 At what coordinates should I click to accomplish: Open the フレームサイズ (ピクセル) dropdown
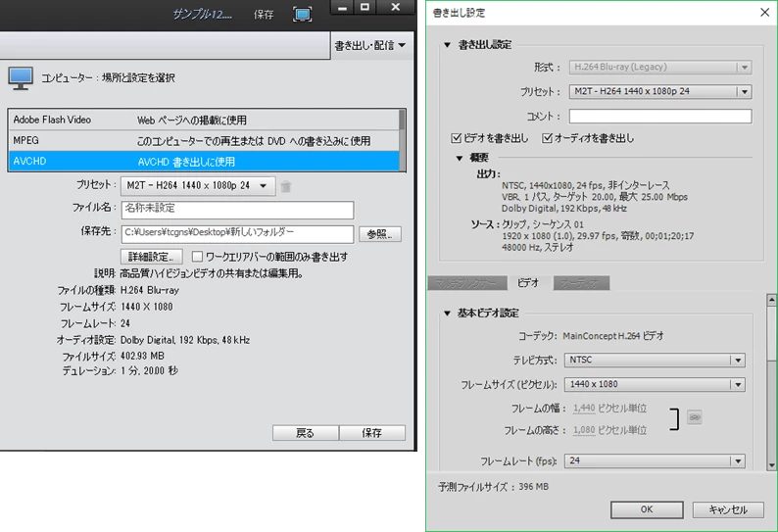655,385
